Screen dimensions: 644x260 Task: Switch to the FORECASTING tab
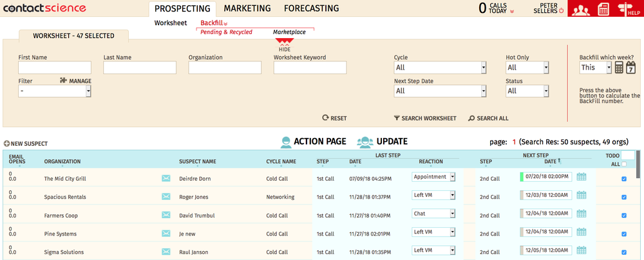tap(311, 8)
